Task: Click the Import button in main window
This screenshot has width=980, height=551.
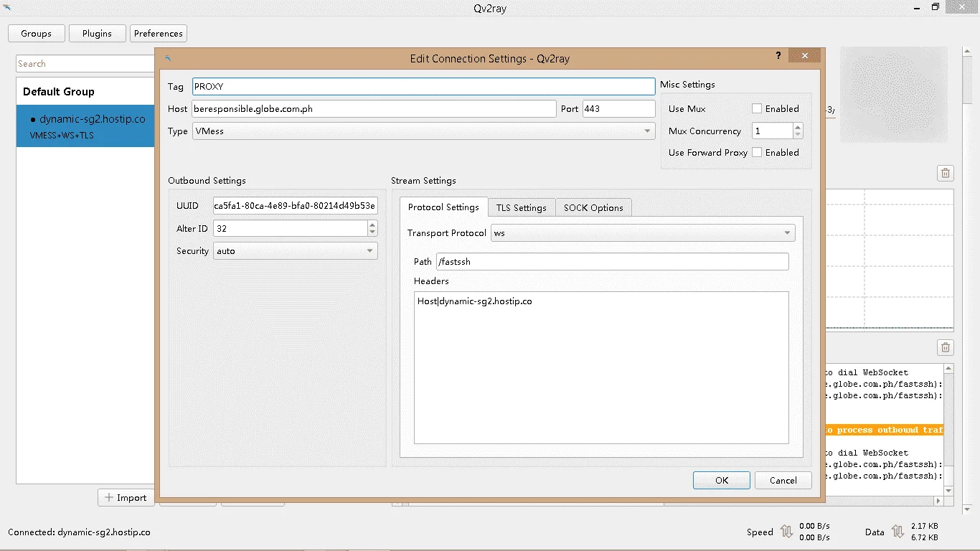Action: [126, 498]
